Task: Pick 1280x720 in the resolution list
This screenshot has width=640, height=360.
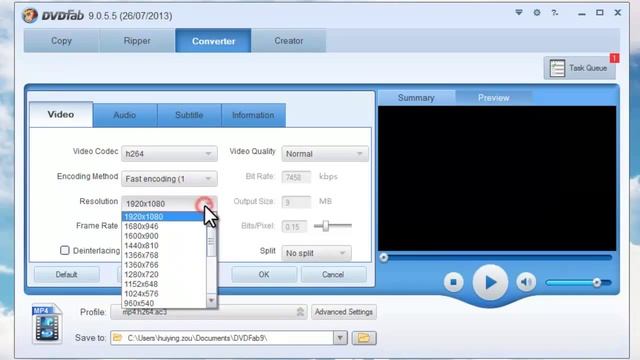Action: coord(164,274)
